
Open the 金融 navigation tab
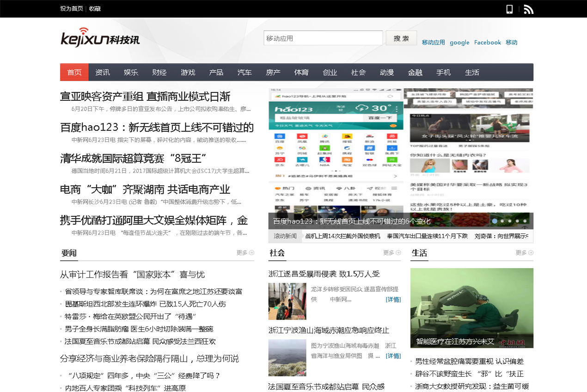click(415, 72)
